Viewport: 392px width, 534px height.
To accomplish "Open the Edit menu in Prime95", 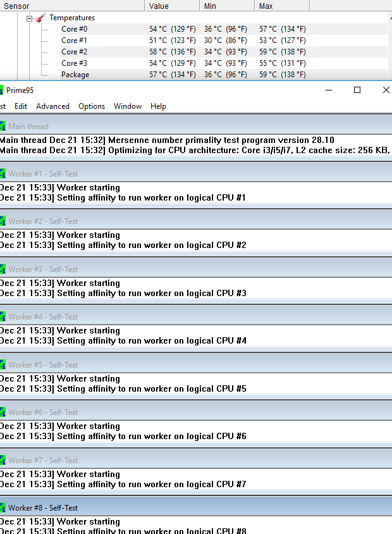I will 21,106.
